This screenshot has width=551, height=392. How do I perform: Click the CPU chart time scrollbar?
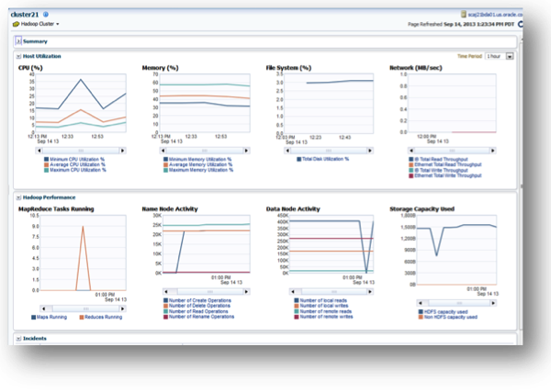coord(81,151)
